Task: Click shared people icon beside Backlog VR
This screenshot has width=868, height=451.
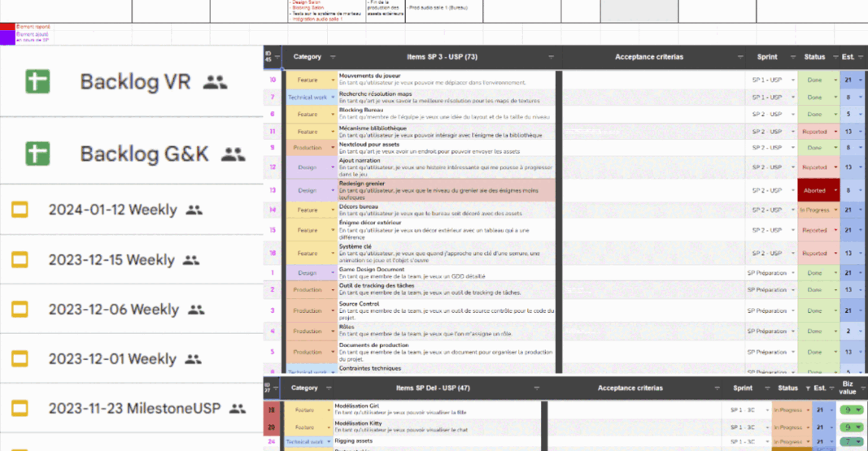Action: tap(215, 82)
